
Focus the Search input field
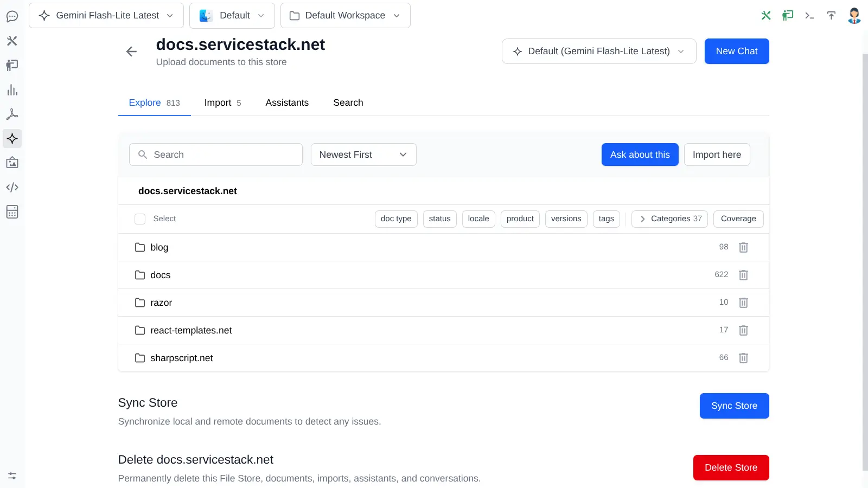[x=216, y=155]
